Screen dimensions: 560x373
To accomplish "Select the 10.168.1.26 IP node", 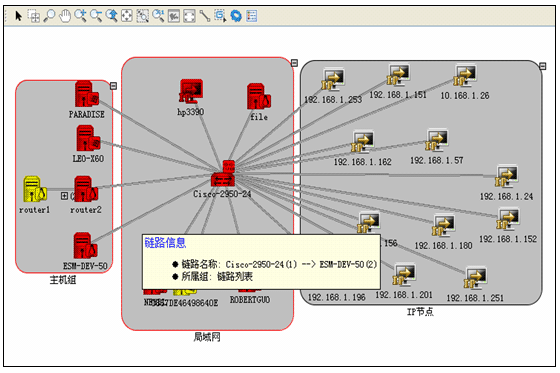I will click(465, 76).
